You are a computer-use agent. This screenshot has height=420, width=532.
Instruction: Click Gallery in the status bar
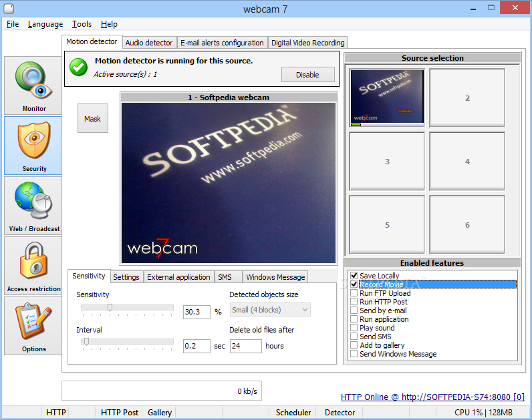(x=160, y=412)
